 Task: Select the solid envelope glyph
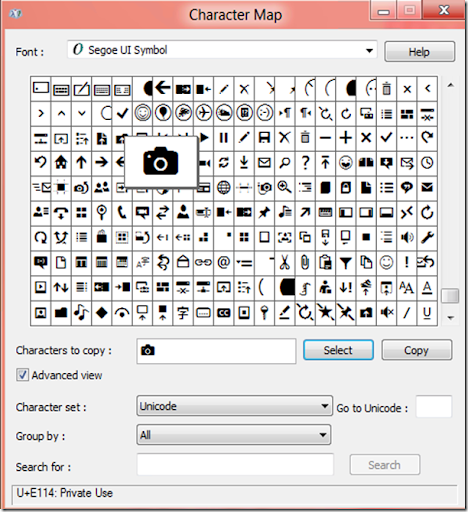click(427, 188)
